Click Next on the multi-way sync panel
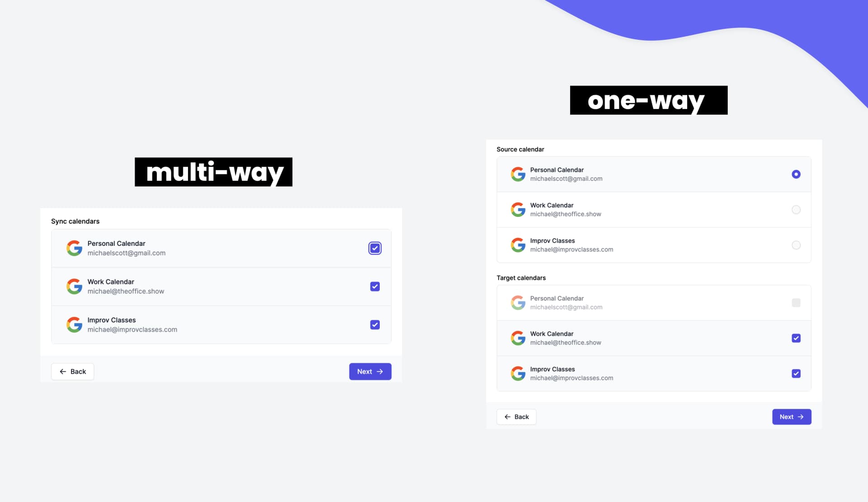Viewport: 868px width, 502px height. tap(370, 371)
